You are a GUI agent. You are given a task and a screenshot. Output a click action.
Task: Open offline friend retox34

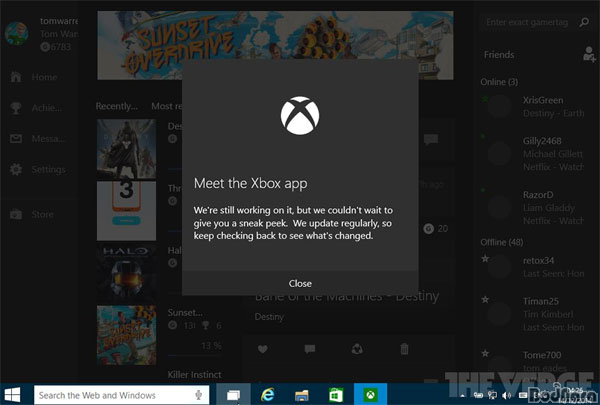coord(534,267)
